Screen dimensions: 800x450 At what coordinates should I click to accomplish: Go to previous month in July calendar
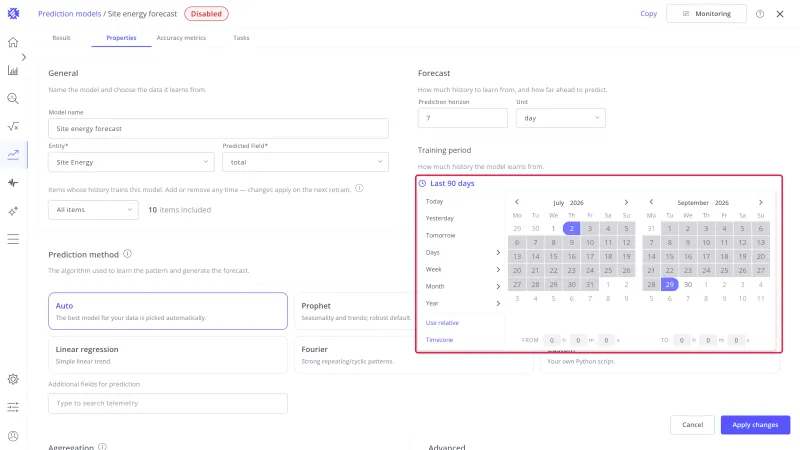516,202
